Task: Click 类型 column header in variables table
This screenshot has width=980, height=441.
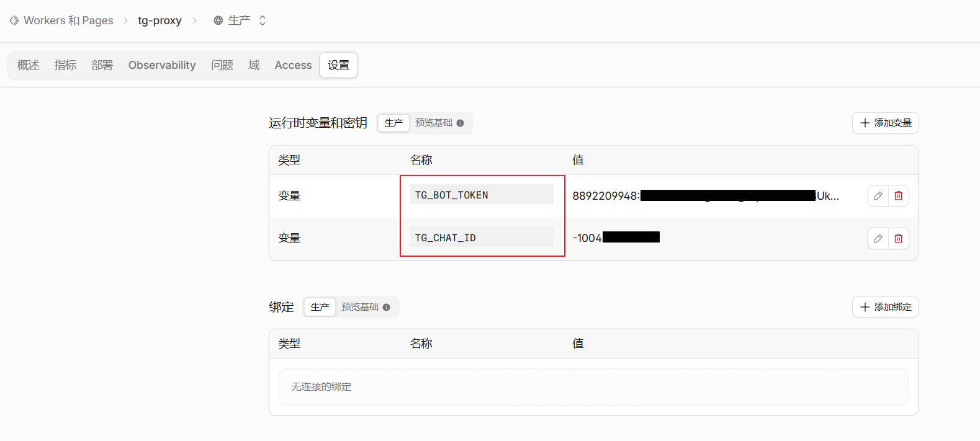Action: [289, 160]
